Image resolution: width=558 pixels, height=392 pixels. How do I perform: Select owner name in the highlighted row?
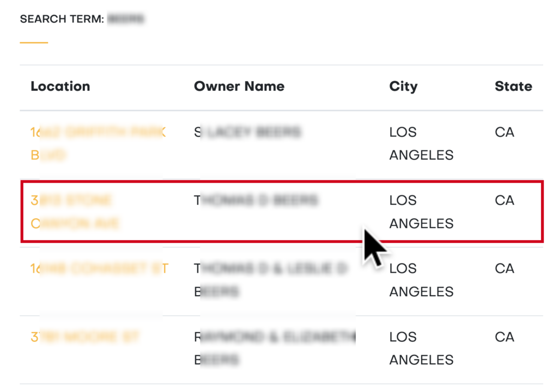click(x=256, y=200)
